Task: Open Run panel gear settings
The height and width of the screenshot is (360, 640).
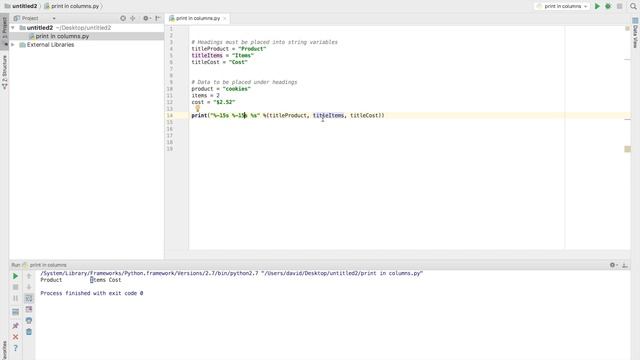Action: 613,265
